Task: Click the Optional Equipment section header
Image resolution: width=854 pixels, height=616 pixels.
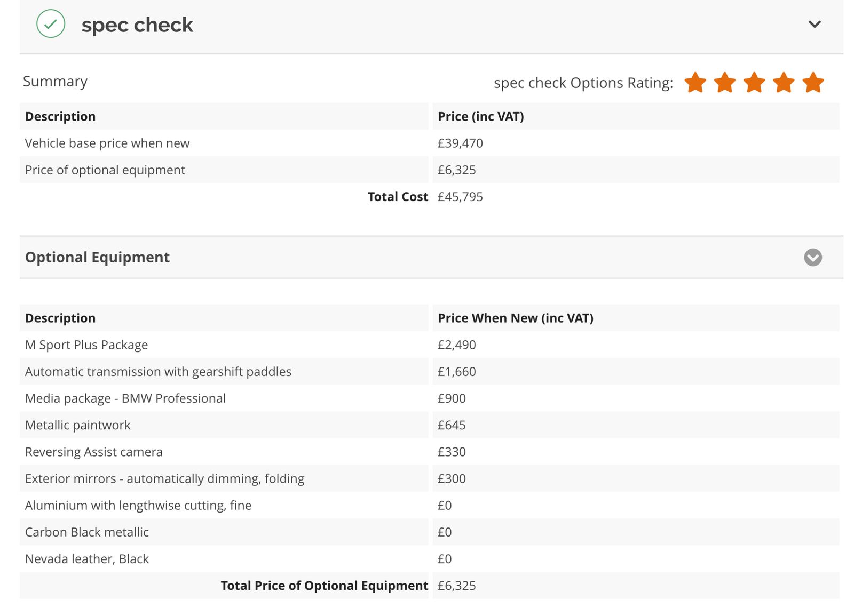Action: (x=97, y=257)
